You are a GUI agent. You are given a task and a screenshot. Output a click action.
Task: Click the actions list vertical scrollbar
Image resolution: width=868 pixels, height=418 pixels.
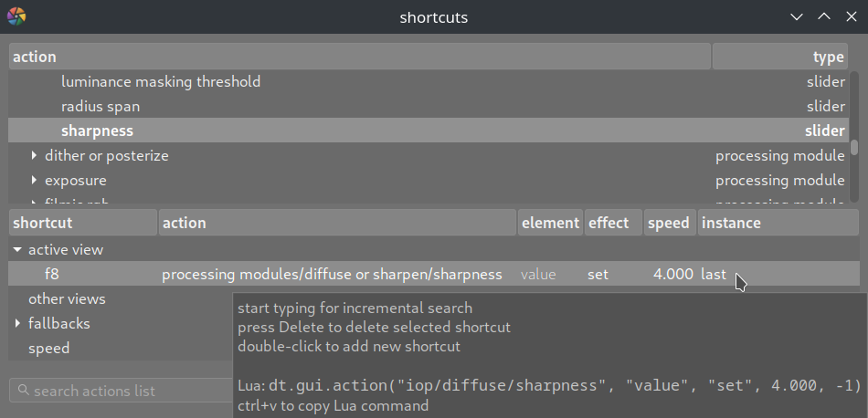[x=854, y=146]
